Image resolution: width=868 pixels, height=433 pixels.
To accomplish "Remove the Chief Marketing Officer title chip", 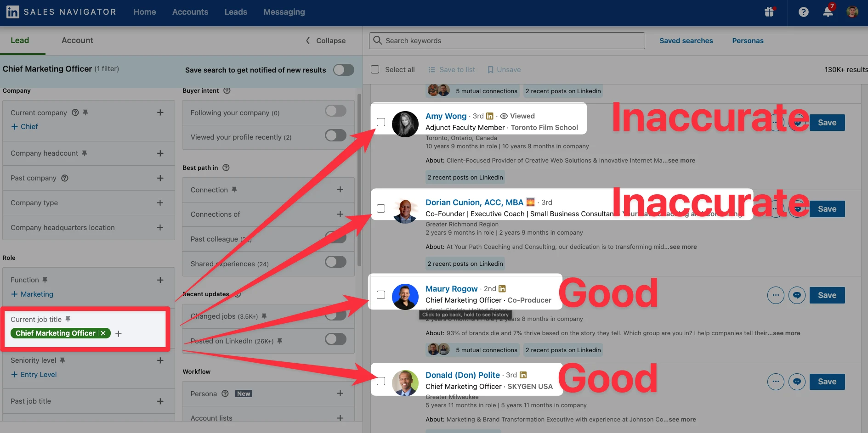I will pos(103,333).
